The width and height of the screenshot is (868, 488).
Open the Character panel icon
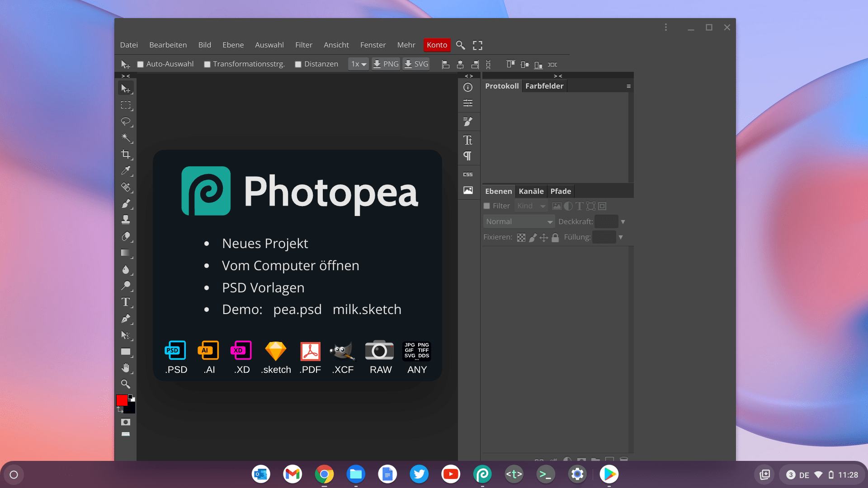(x=468, y=140)
